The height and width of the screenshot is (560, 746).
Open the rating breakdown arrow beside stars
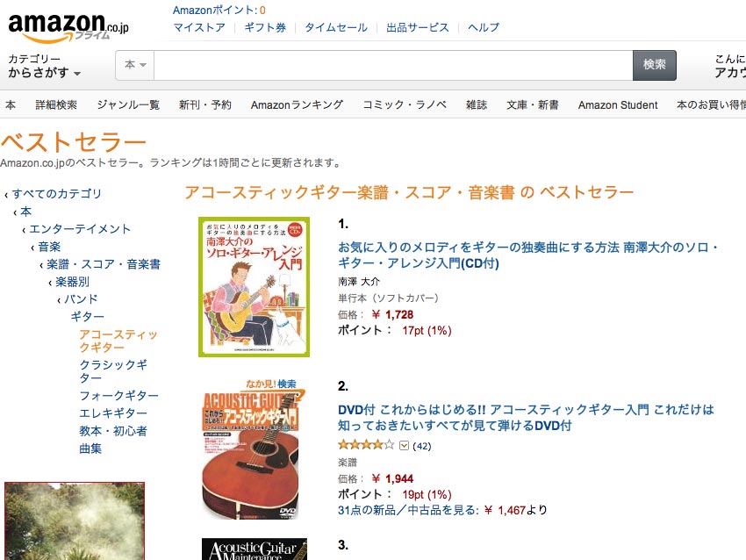[x=404, y=446]
